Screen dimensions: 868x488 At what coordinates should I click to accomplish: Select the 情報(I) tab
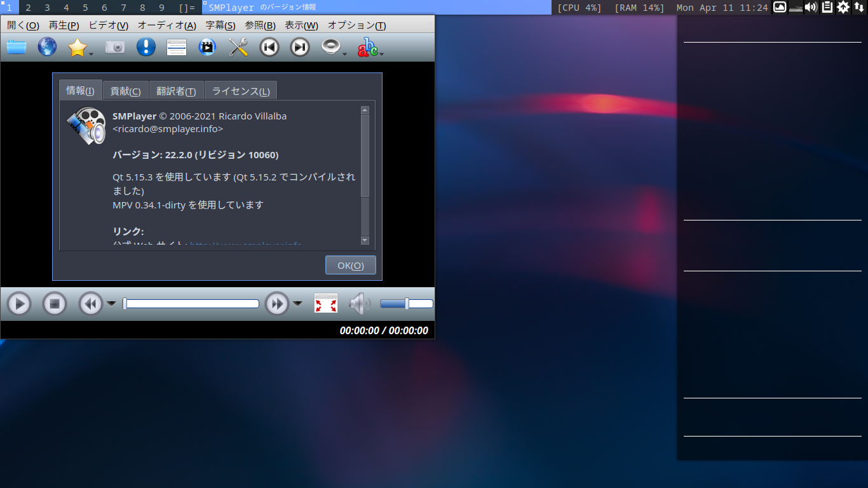(80, 90)
